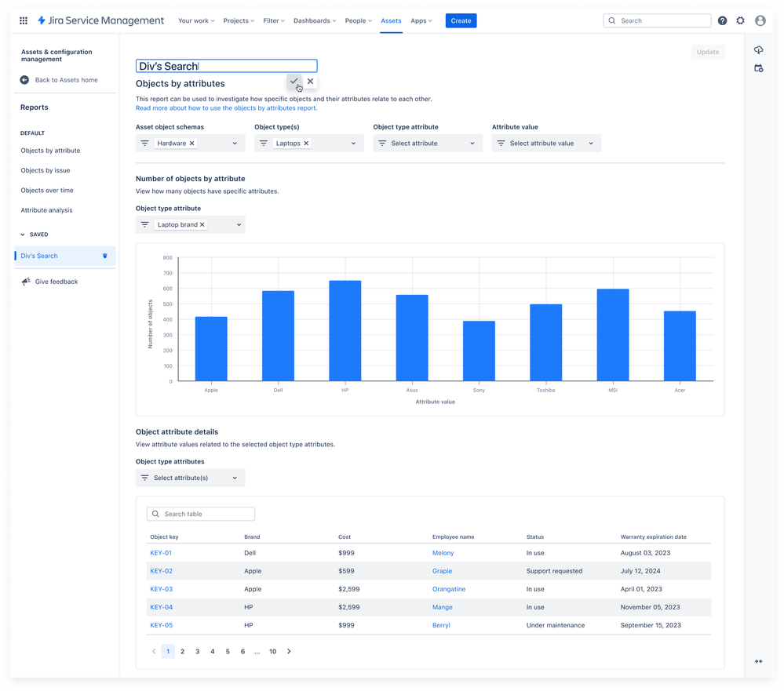Select Div's Search saved report
This screenshot has width=784, height=691.
64,256
